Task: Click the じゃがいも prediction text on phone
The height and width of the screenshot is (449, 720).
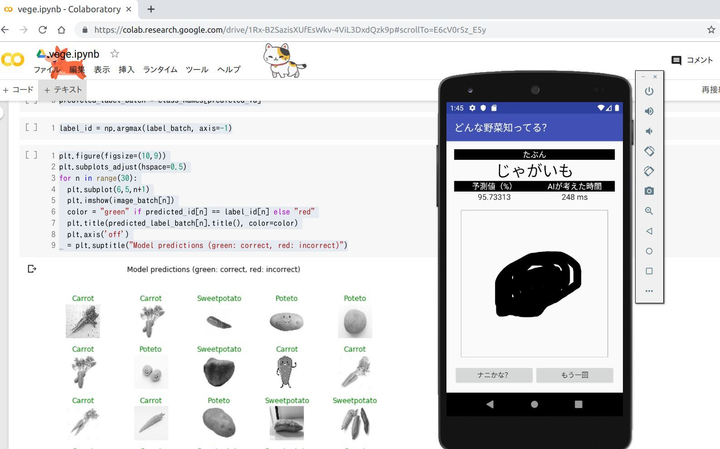Action: [x=534, y=171]
